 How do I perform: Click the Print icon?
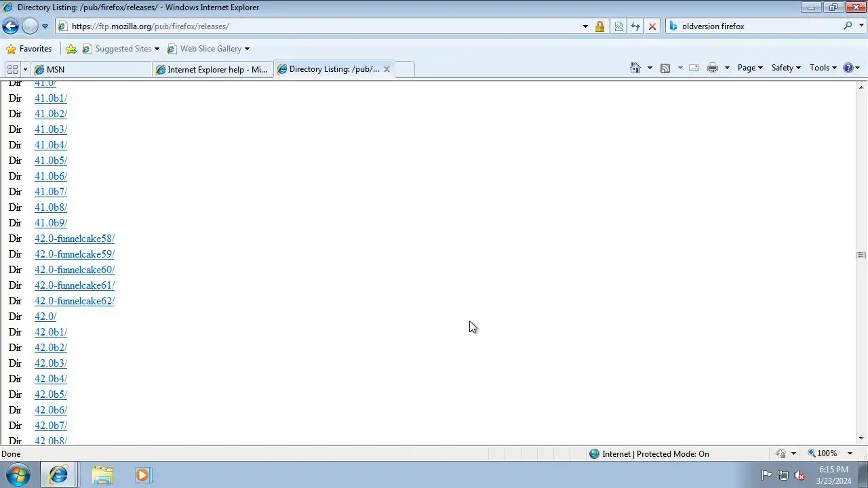click(713, 68)
